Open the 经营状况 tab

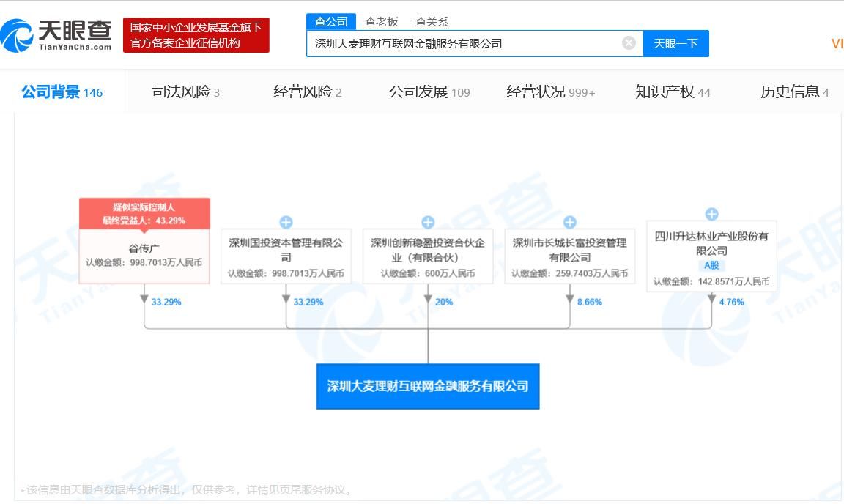tap(551, 92)
